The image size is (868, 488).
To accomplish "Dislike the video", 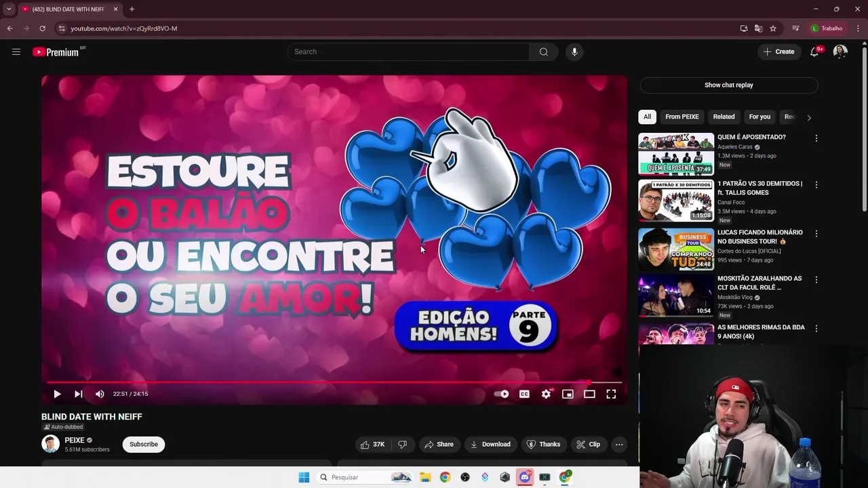I will tap(402, 445).
